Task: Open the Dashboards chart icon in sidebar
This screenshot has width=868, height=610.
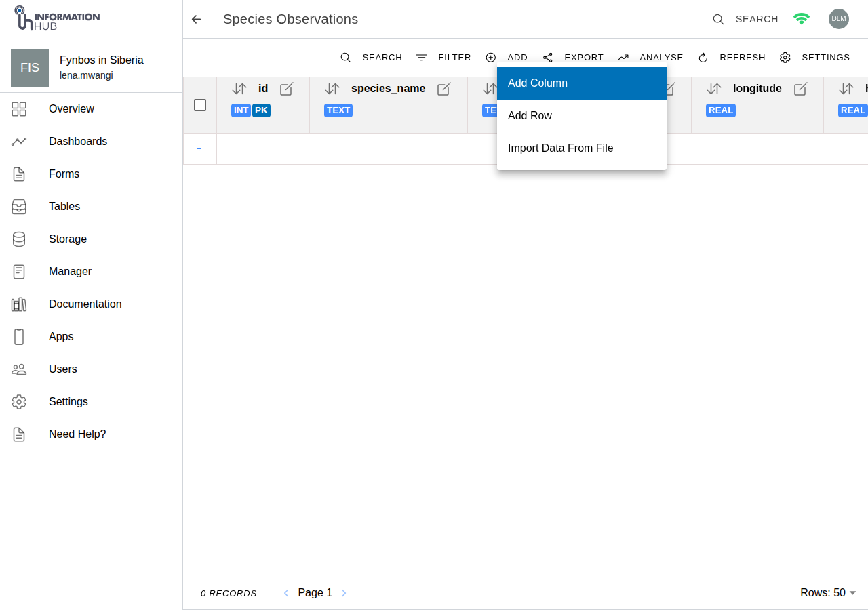Action: [19, 142]
